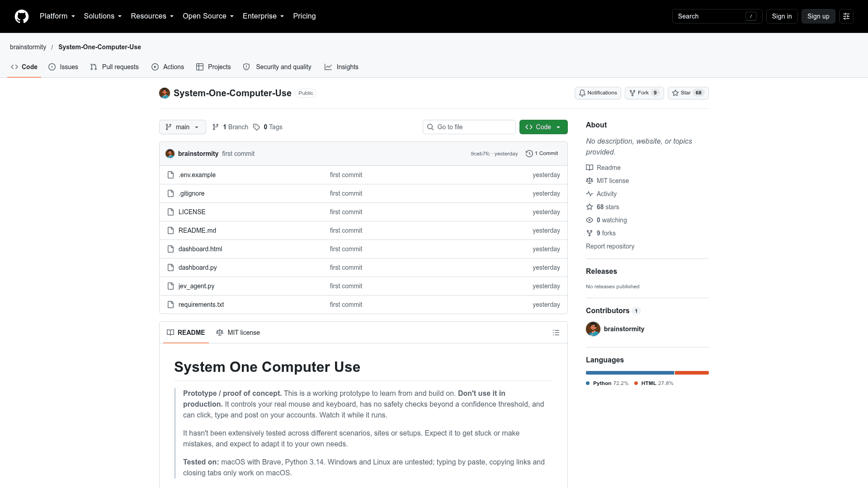Expand the Resources menu
868x488 pixels.
click(x=152, y=16)
